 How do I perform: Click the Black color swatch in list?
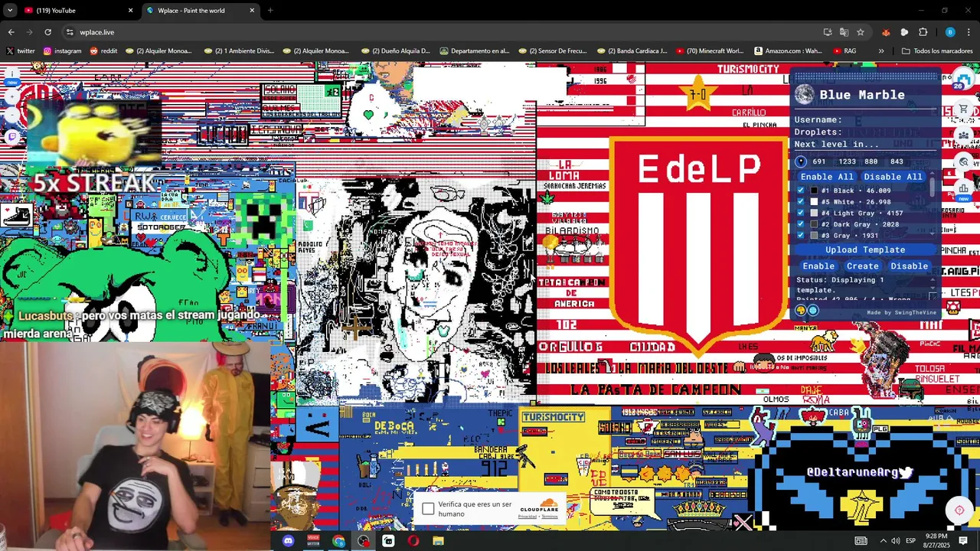[x=814, y=191]
